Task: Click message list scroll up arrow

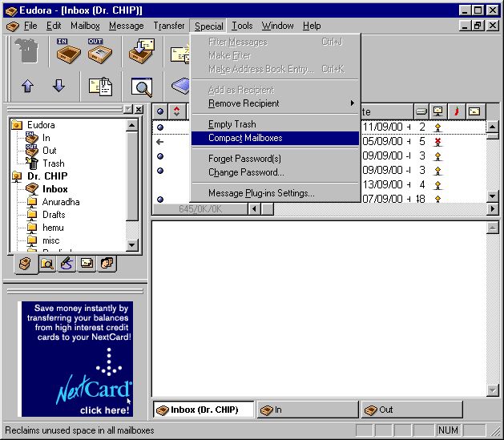Action: [493, 127]
